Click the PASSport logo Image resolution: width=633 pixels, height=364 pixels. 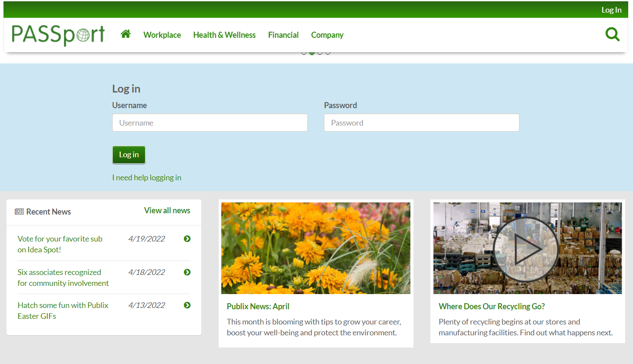(x=58, y=35)
